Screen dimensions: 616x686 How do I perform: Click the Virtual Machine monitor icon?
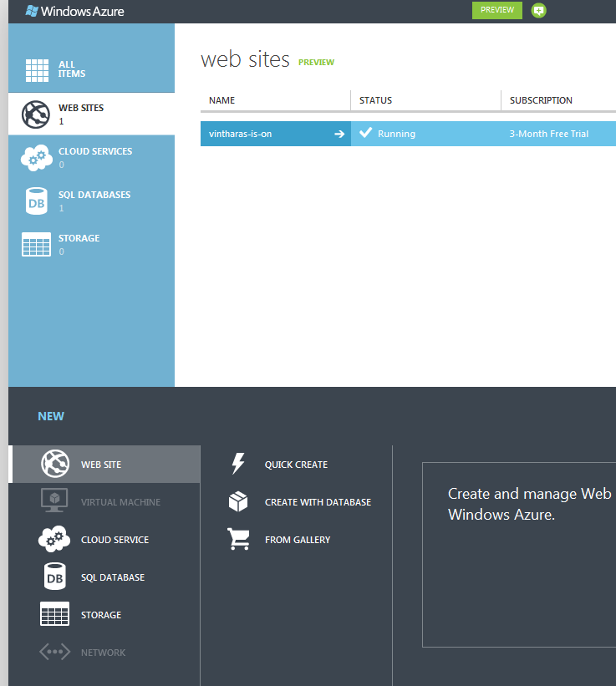[x=54, y=500]
